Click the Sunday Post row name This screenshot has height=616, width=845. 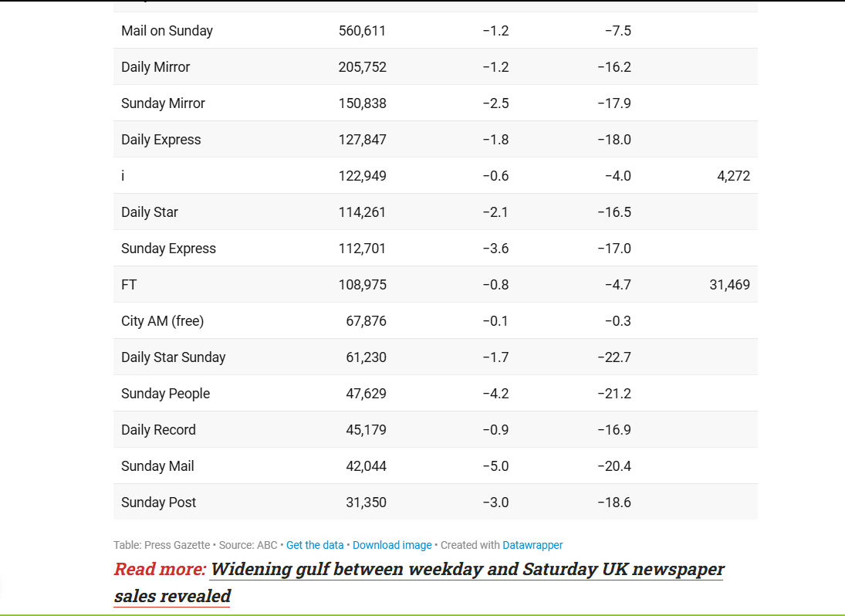[x=159, y=503]
